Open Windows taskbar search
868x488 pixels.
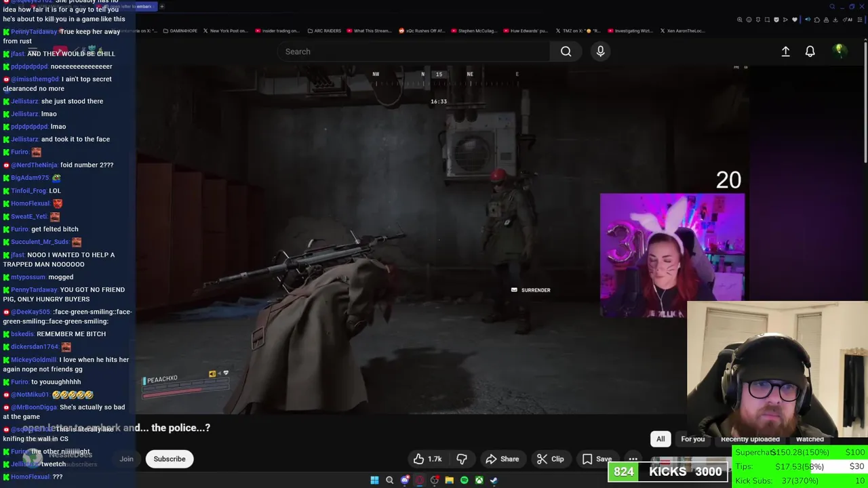pyautogui.click(x=389, y=480)
